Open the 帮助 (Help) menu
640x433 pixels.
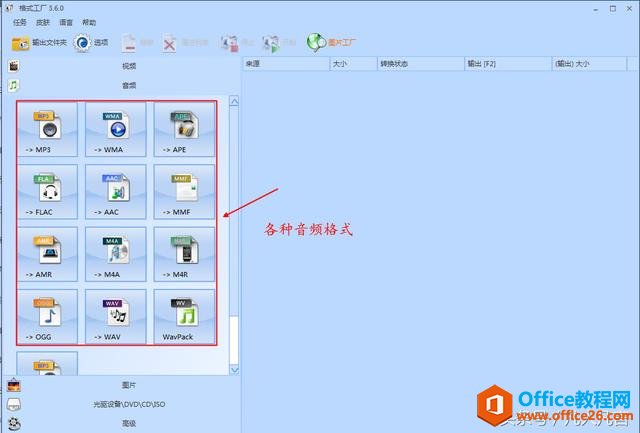pos(90,22)
